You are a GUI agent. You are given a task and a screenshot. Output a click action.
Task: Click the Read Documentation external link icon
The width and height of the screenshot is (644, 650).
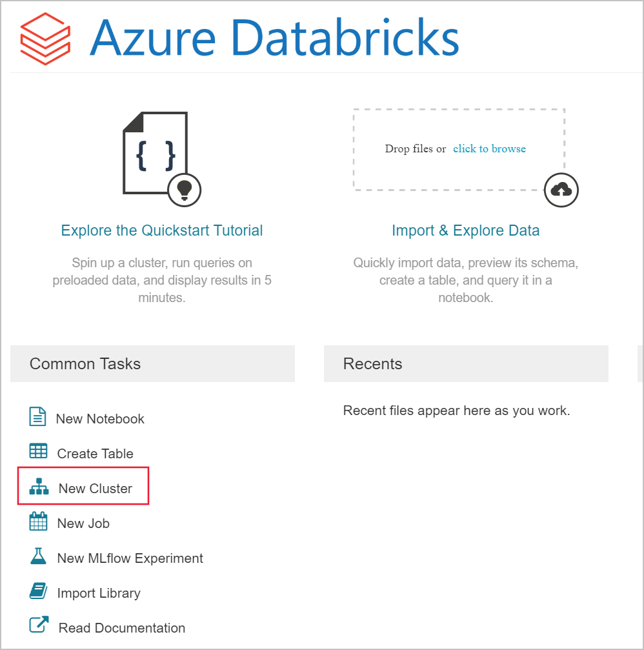coord(39,626)
